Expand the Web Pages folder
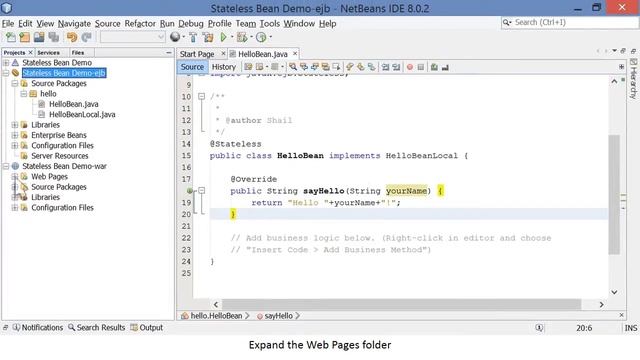This screenshot has height=360, width=640. [15, 177]
